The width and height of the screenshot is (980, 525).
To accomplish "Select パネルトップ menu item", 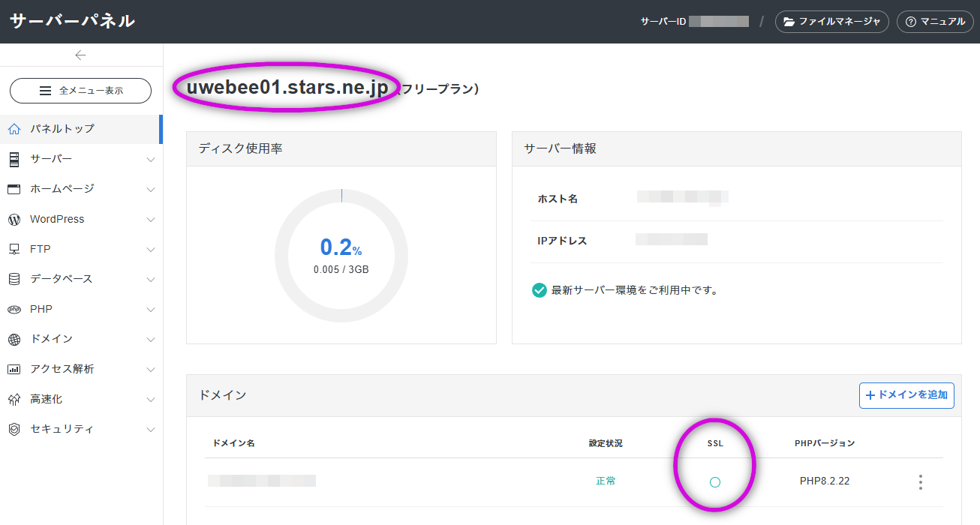I will tap(81, 129).
